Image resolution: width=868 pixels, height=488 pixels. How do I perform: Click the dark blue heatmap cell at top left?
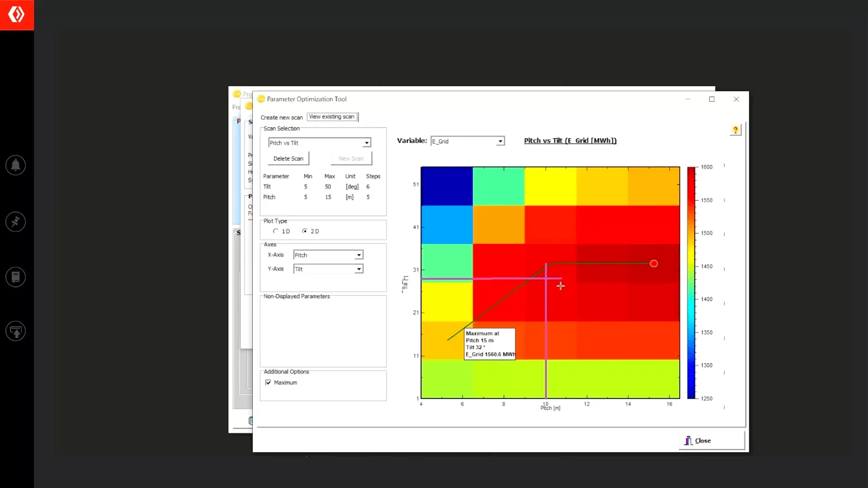pos(447,186)
